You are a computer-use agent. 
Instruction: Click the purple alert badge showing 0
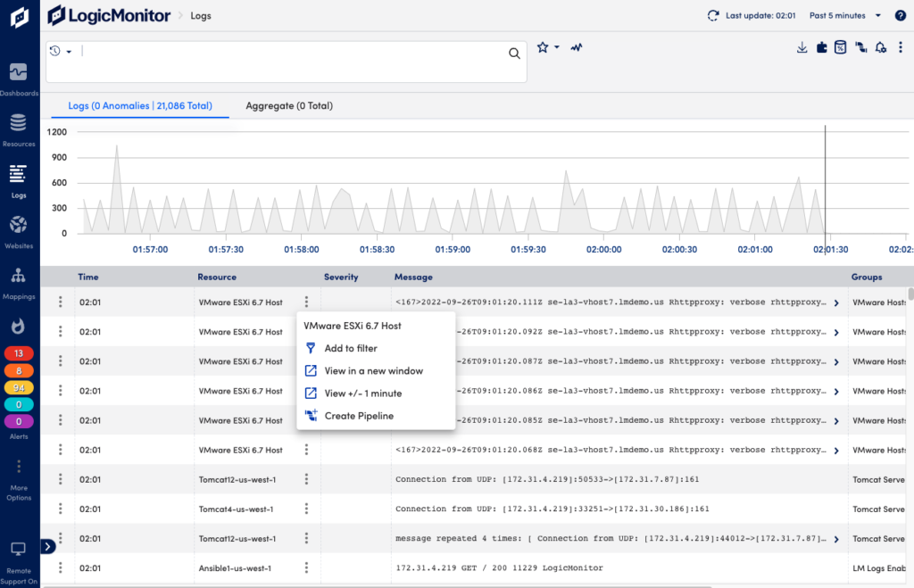pyautogui.click(x=19, y=421)
